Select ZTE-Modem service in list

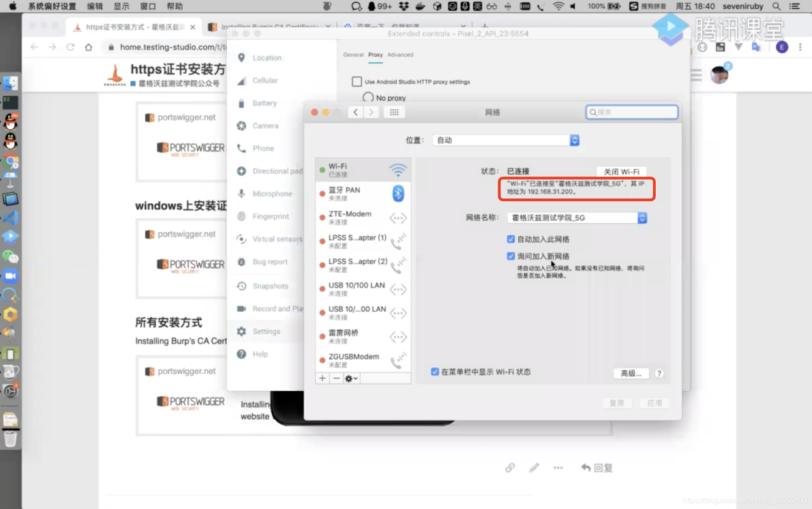coord(363,217)
